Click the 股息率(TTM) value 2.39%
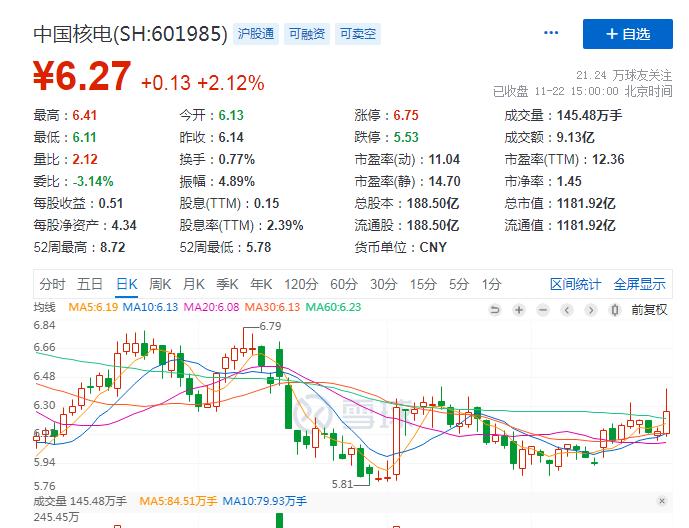The height and width of the screenshot is (528, 689). coord(285,225)
